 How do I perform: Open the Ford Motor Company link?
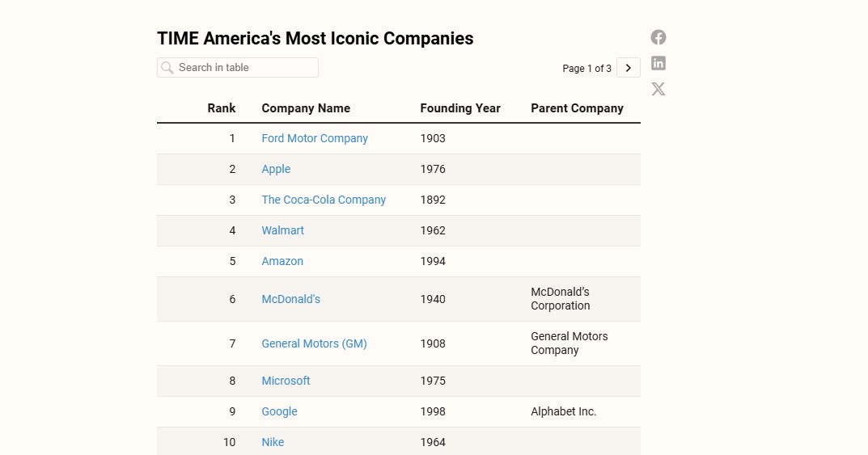coord(315,138)
